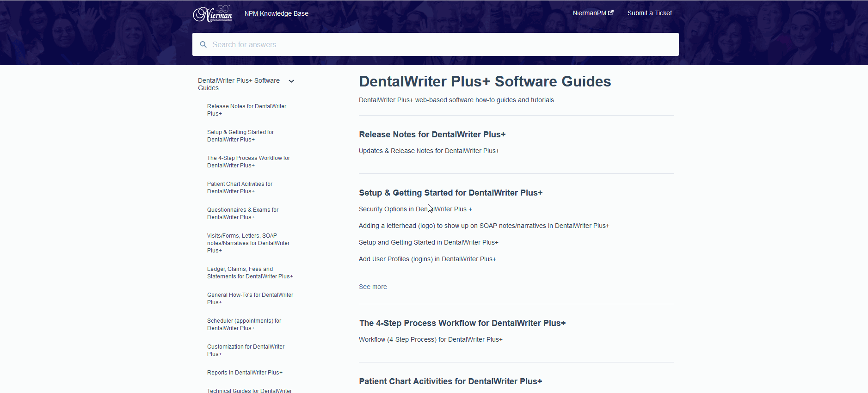Click the external link icon beside NiermanPM

(x=611, y=12)
